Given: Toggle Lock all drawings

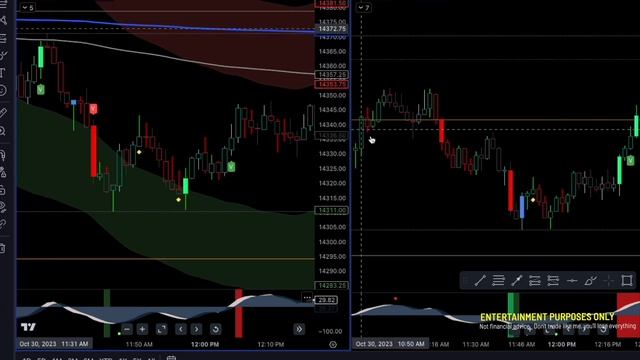Looking at the screenshot, I should click(x=3, y=190).
